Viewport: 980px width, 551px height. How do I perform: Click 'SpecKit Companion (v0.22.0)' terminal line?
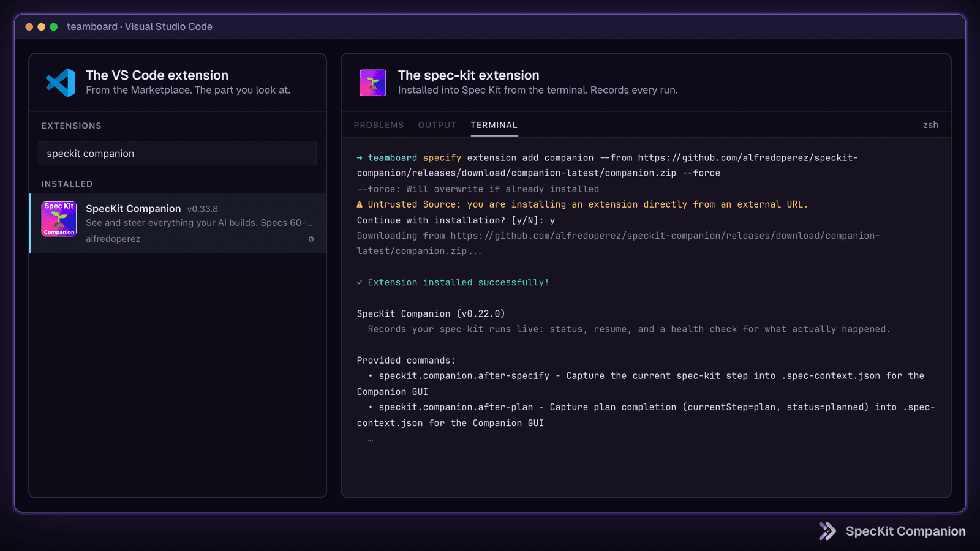point(431,313)
